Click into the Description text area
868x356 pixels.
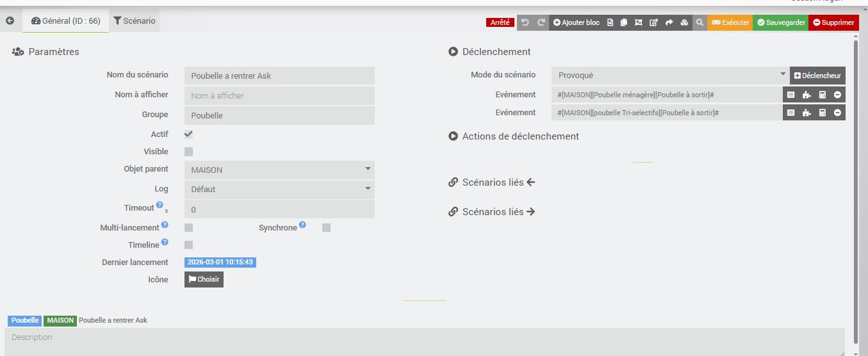424,342
